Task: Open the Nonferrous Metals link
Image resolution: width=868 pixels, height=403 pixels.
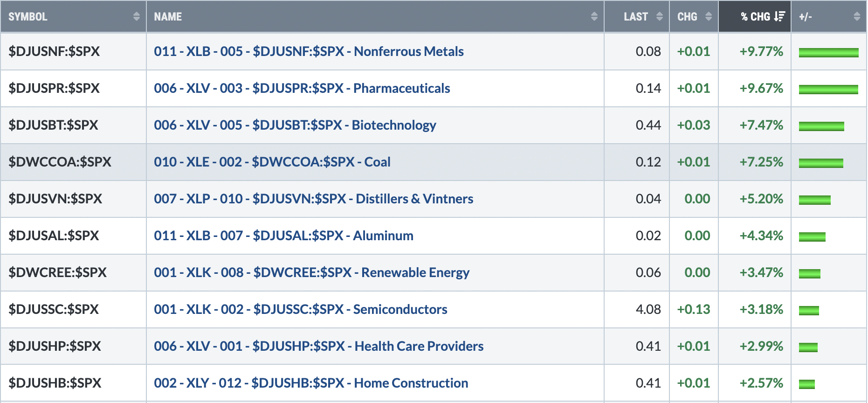Action: pos(309,51)
